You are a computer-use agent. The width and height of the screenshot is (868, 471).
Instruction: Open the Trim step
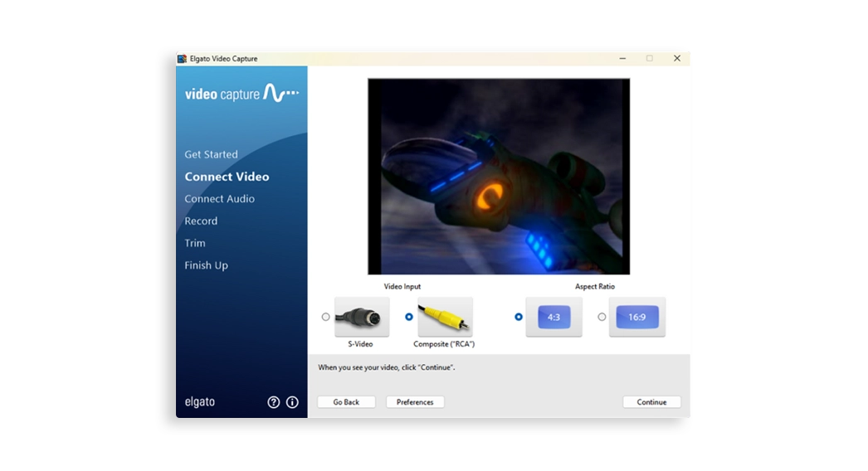pyautogui.click(x=195, y=243)
